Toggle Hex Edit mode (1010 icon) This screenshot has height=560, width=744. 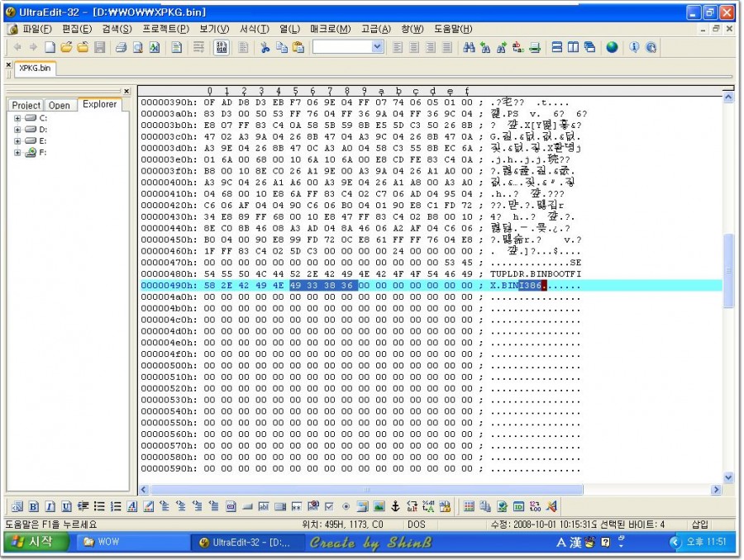(222, 47)
